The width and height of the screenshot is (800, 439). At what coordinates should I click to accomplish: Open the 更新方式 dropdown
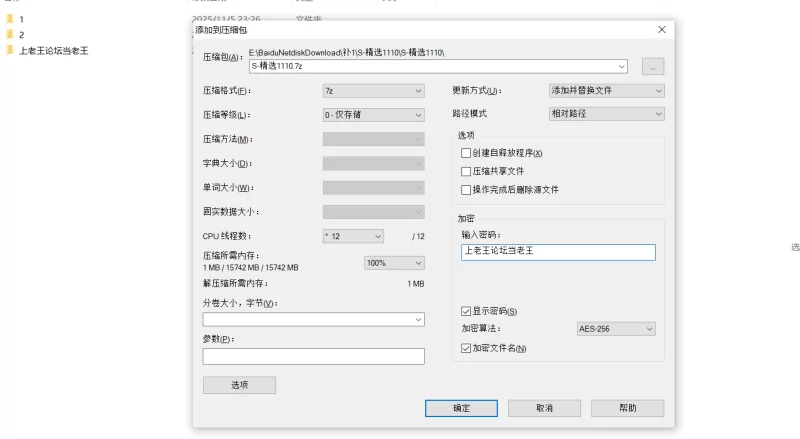607,90
